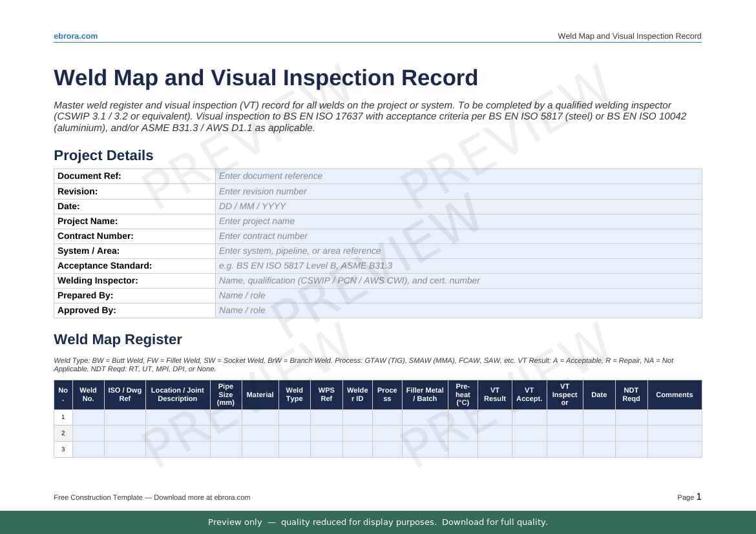This screenshot has height=534, width=756.
Task: Click the Acceptance Standard field
Action: click(457, 265)
